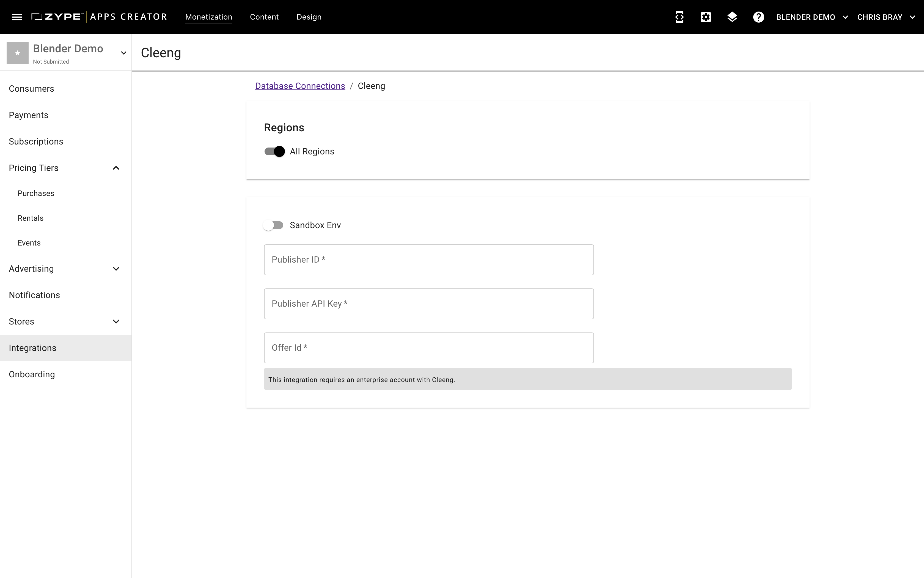Open the code preview device icon
This screenshot has width=924, height=578.
(679, 17)
